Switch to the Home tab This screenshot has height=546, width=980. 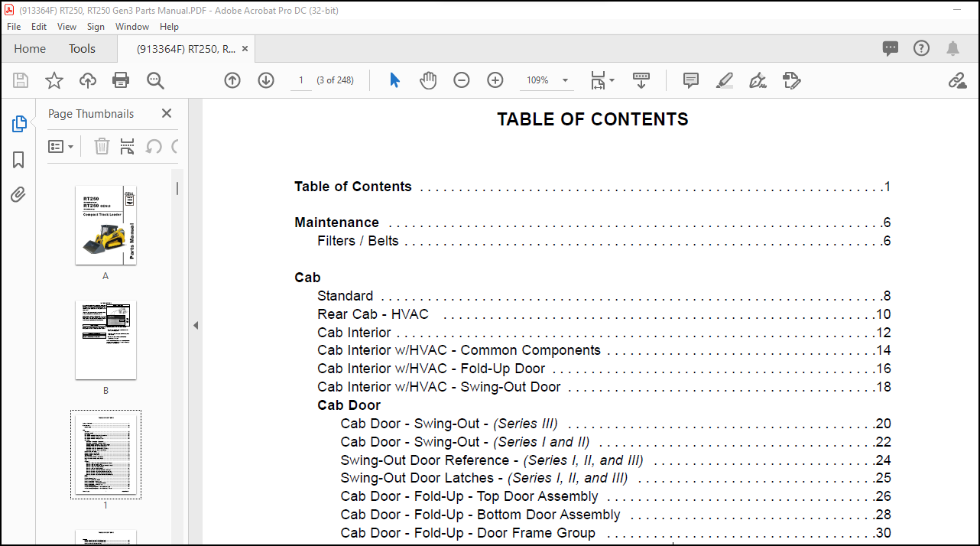coord(30,48)
